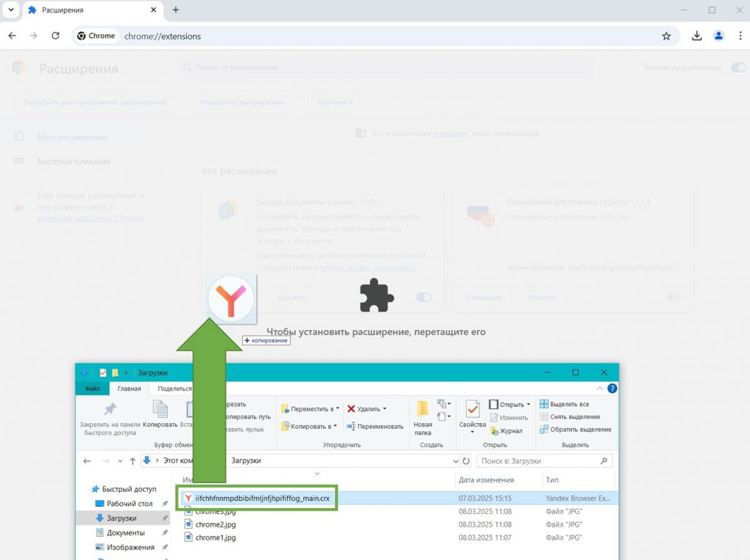Open Chrome downloads icon in toolbar

click(697, 36)
